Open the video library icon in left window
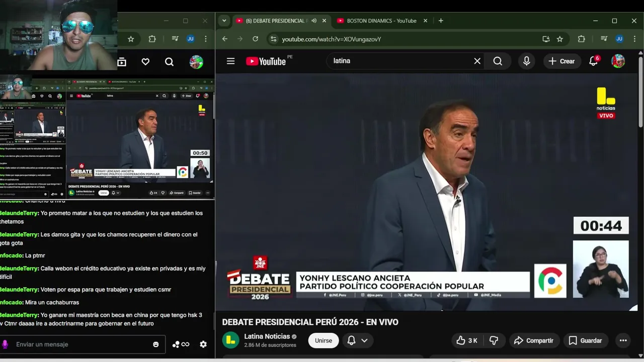 (x=122, y=62)
